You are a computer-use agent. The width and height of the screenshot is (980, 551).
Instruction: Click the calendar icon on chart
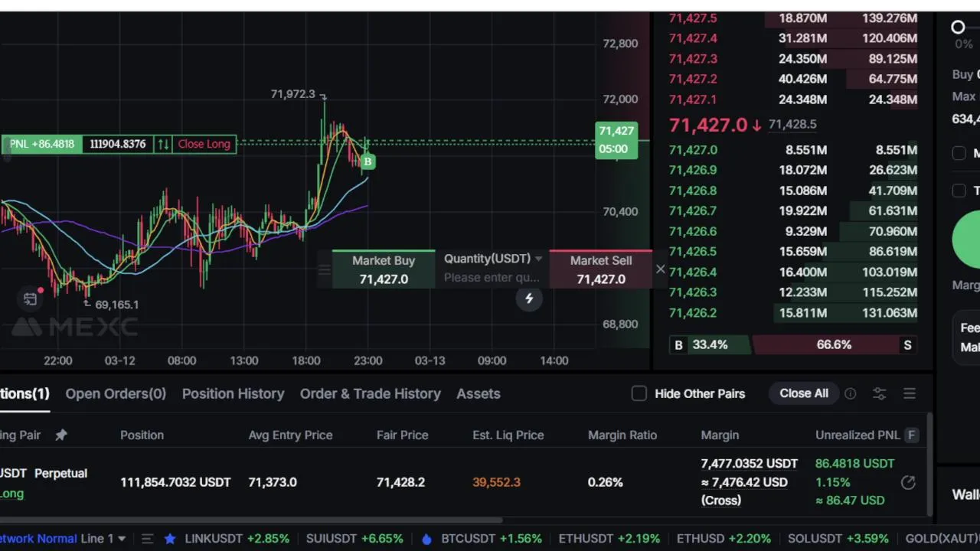(30, 299)
